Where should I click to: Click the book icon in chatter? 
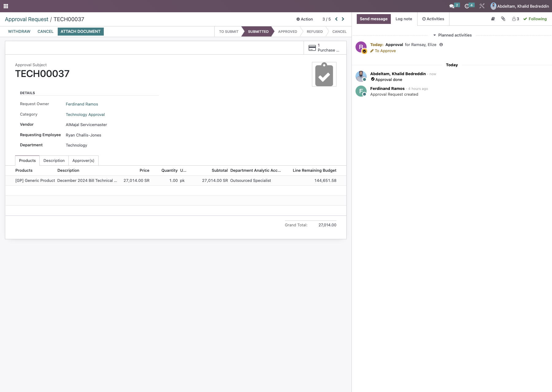[x=493, y=19]
